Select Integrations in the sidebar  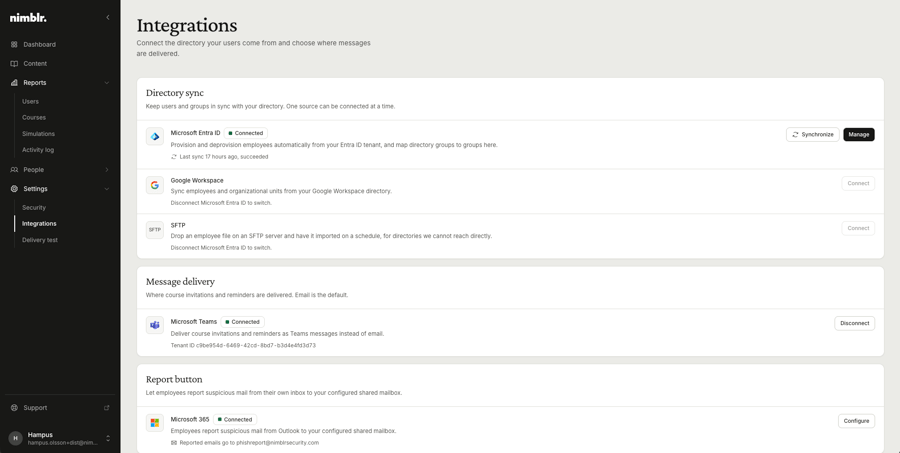coord(39,224)
